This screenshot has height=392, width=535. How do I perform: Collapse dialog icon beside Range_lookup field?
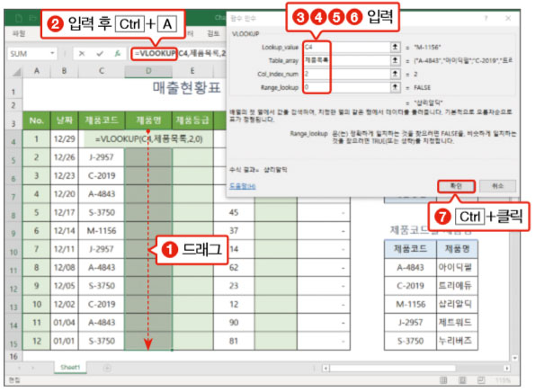coord(395,87)
